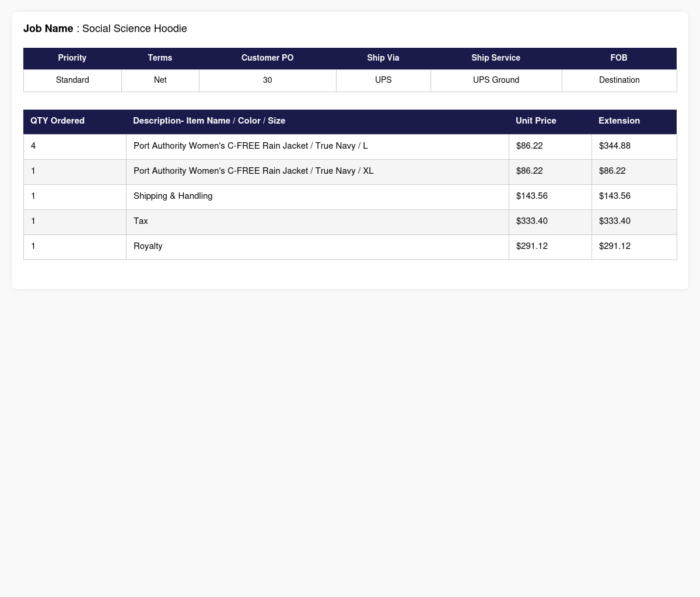The image size is (700, 597).
Task: Select the Customer PO value 30
Action: click(x=267, y=80)
